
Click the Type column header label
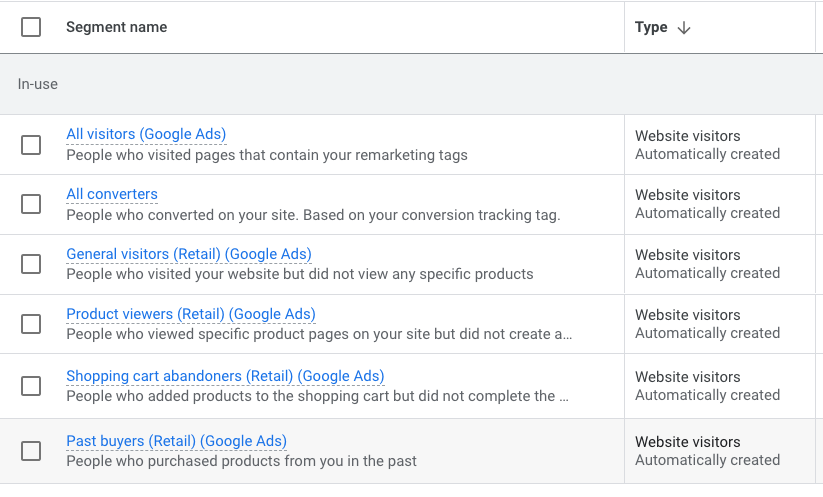[651, 27]
